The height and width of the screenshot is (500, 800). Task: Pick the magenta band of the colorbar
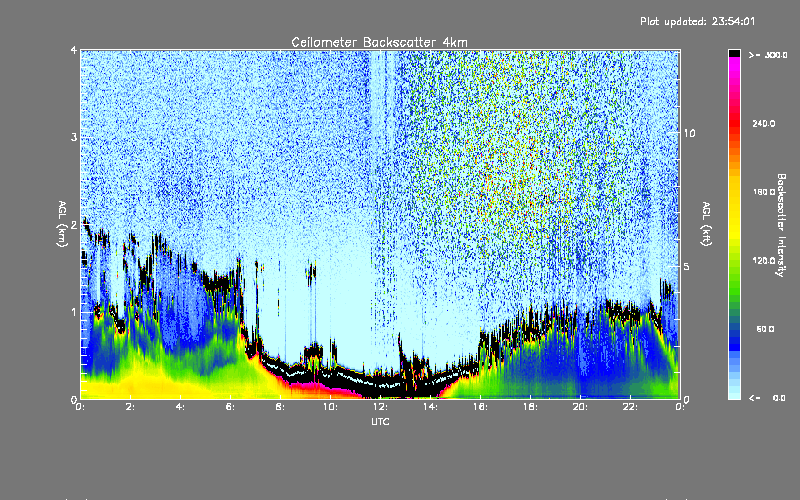[734, 66]
